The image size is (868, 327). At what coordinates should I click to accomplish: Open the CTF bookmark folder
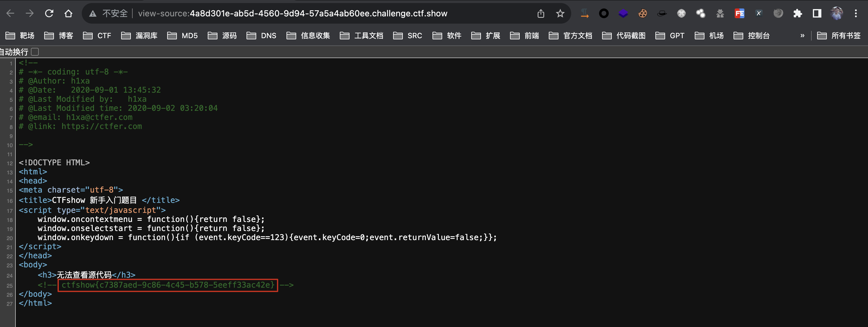click(97, 36)
